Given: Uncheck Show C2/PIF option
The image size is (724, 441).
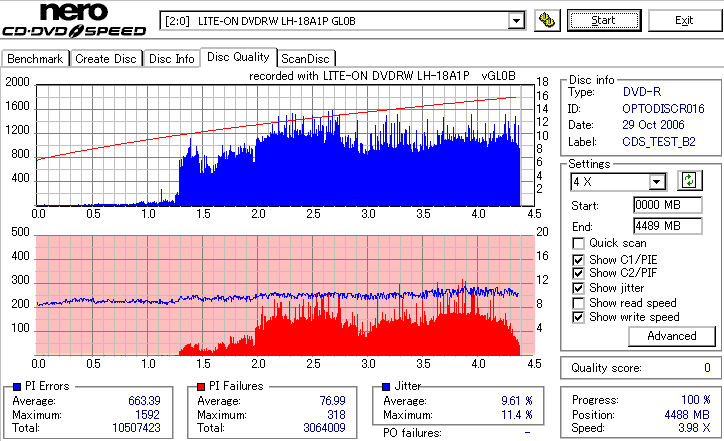Looking at the screenshot, I should pyautogui.click(x=578, y=273).
